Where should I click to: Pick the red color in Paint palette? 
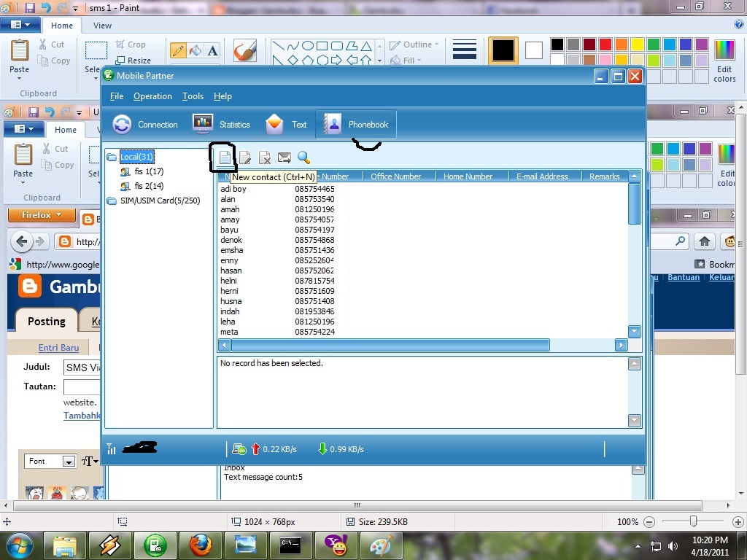(605, 44)
